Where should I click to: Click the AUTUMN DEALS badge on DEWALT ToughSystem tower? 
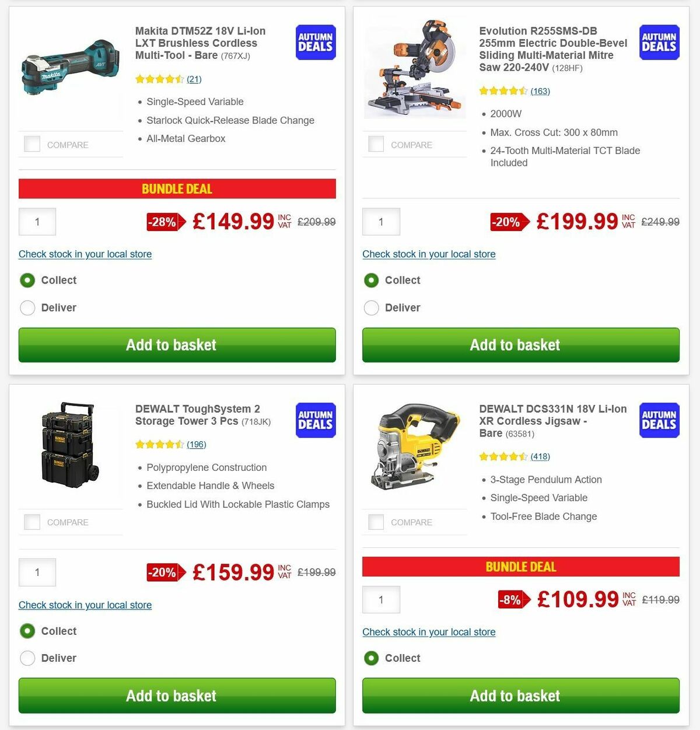[x=315, y=420]
